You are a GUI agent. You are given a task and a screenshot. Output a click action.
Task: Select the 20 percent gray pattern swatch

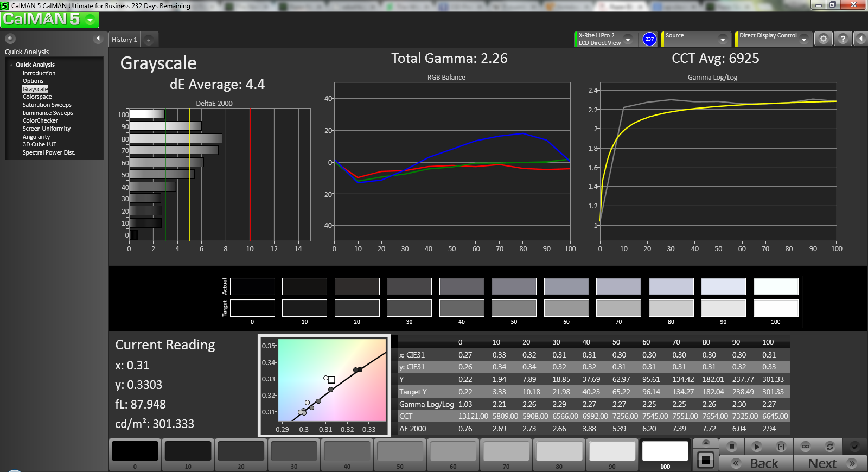[241, 455]
